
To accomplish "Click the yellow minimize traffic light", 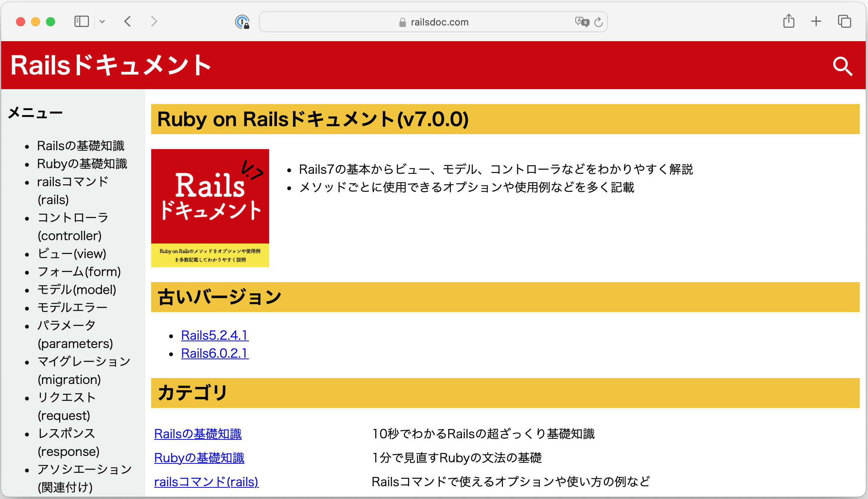I will coord(35,21).
